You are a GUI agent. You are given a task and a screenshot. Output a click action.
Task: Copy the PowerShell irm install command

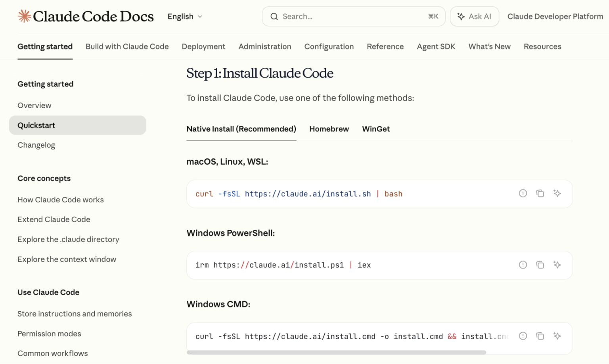[x=540, y=265]
